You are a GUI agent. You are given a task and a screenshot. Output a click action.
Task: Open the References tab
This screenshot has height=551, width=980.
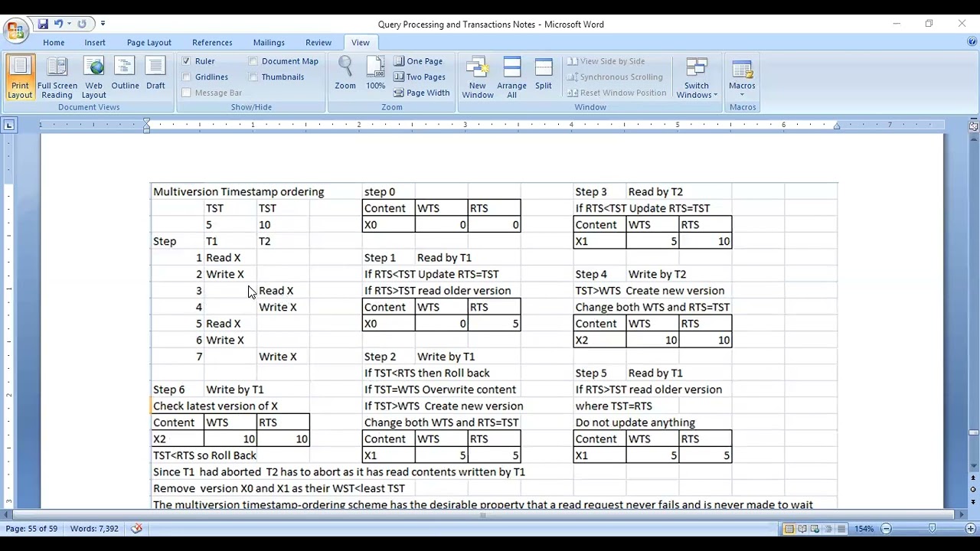[x=212, y=43]
